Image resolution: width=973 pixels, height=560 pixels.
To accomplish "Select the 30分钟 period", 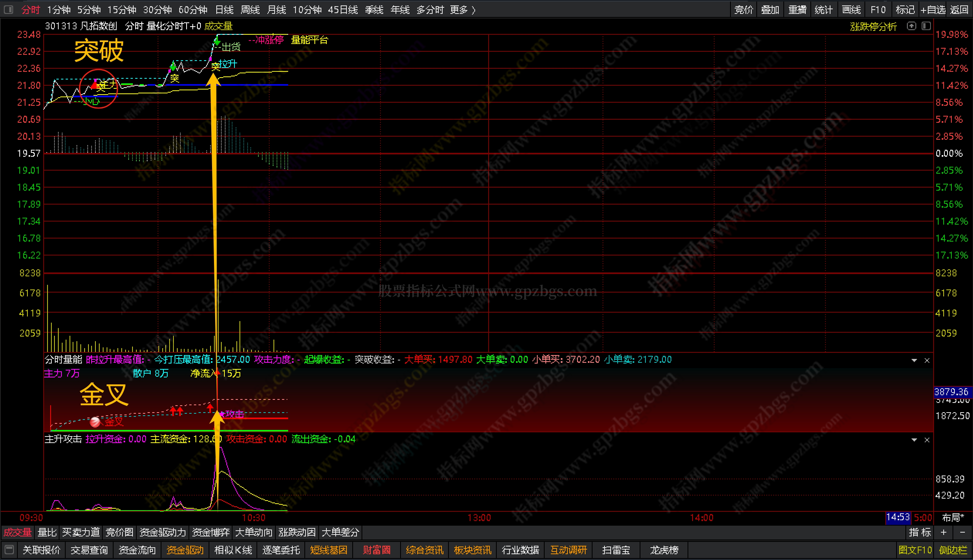I will [x=158, y=10].
